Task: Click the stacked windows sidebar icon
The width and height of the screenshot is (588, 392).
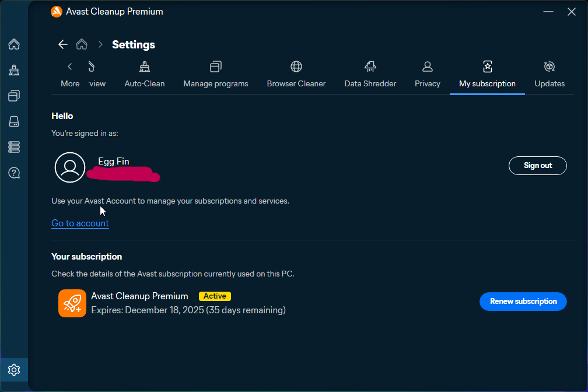Action: (14, 96)
